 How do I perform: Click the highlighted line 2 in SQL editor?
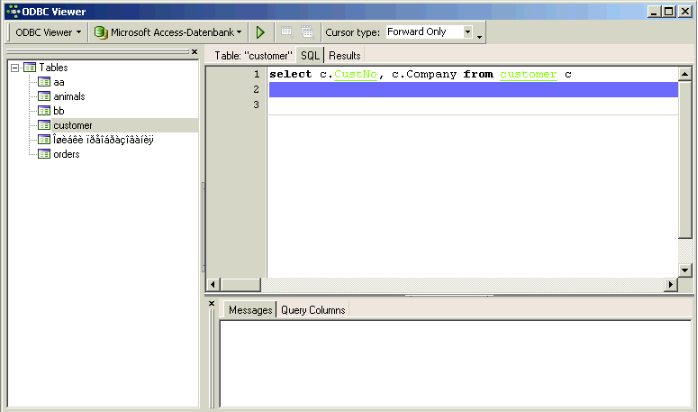click(470, 90)
